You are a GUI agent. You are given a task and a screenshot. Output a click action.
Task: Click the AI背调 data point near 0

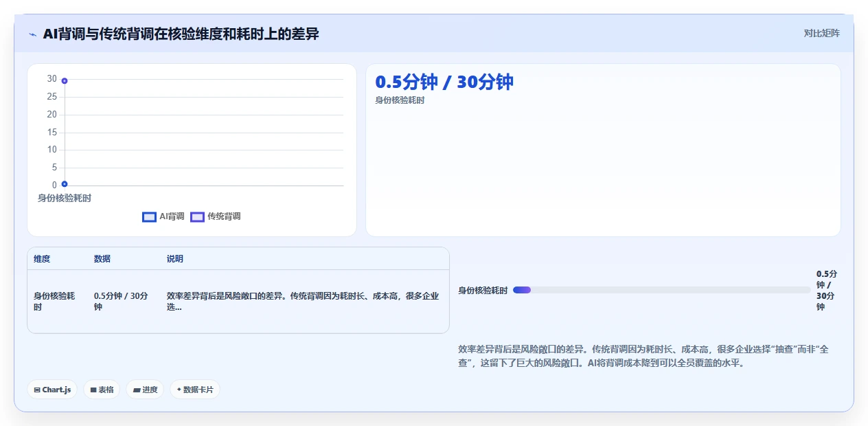pos(65,183)
